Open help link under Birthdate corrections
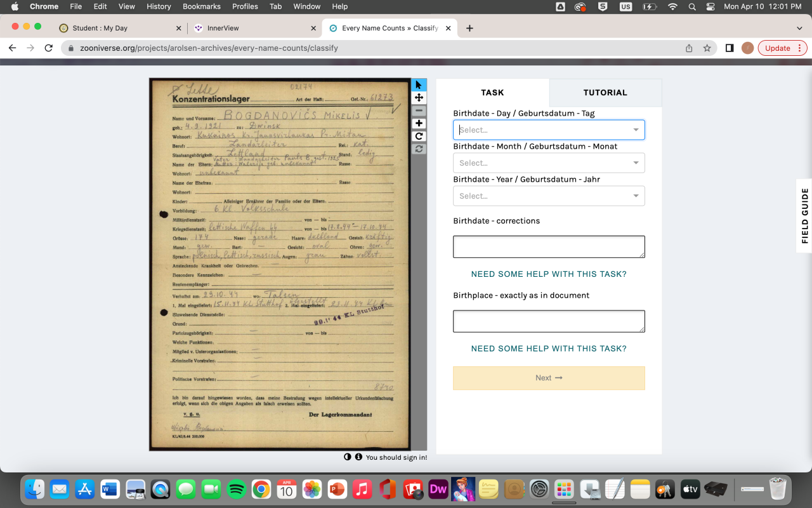The height and width of the screenshot is (508, 812). [549, 274]
